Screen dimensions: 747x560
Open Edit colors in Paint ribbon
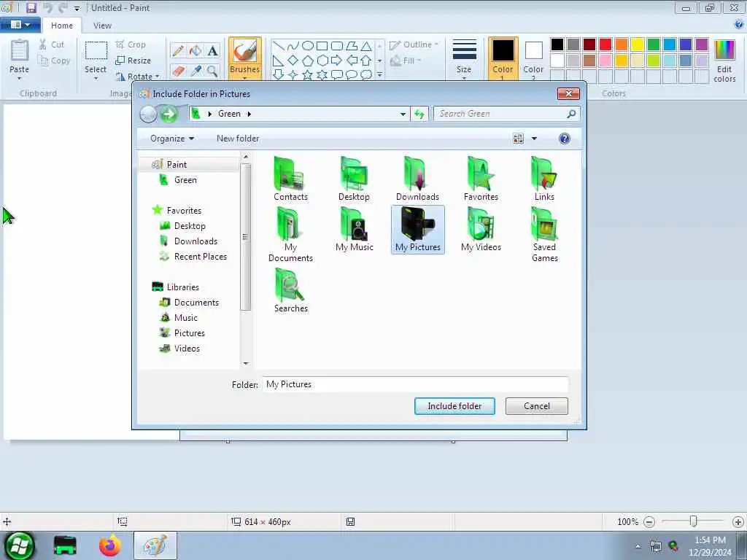point(724,61)
